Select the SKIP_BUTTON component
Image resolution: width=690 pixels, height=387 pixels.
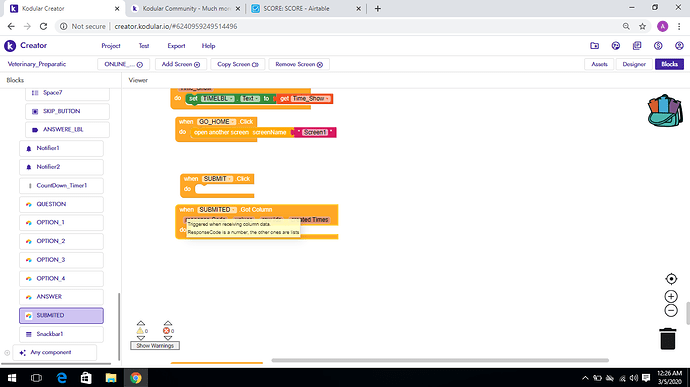coord(67,111)
